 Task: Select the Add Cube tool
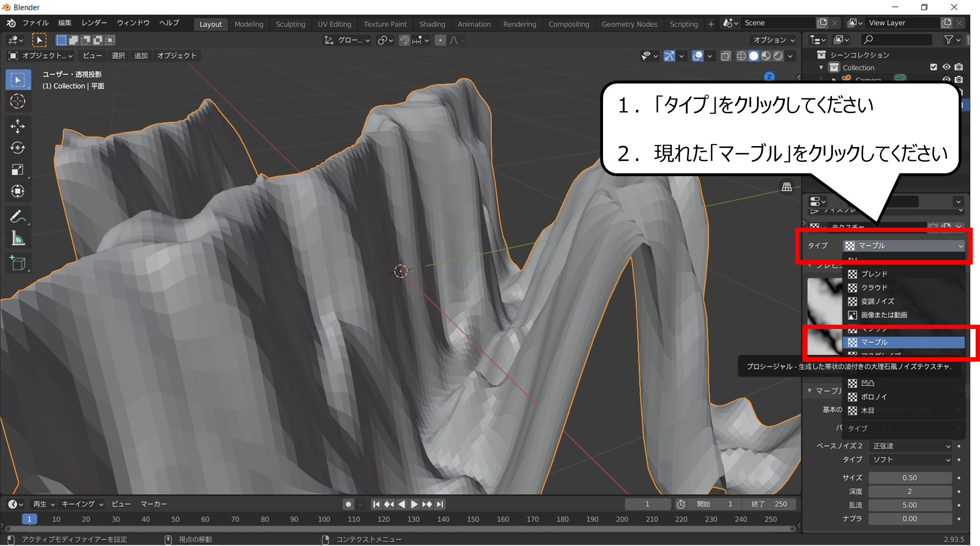[18, 264]
